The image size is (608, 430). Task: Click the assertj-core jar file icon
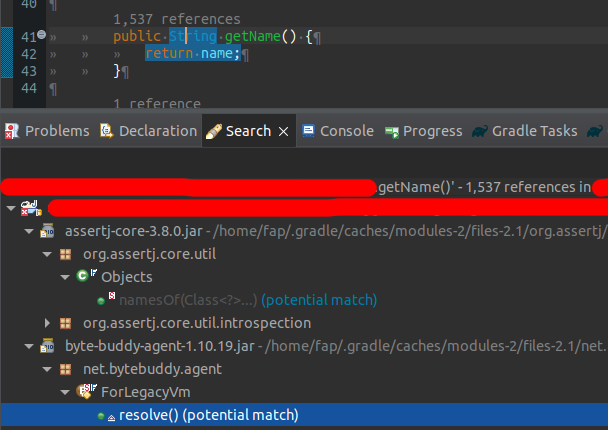tap(47, 231)
